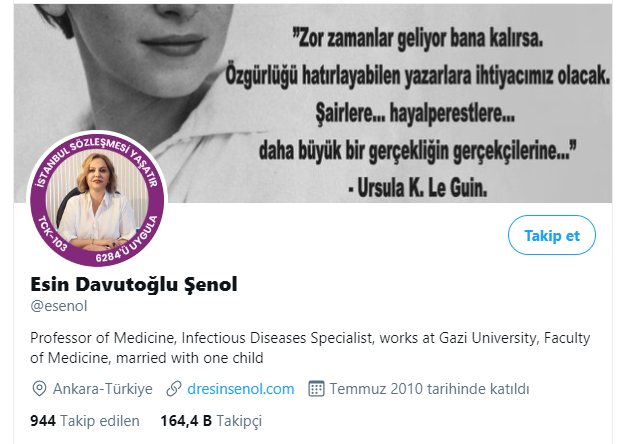Click the 164,4 B follower count number
The height and width of the screenshot is (444, 626).
point(186,421)
